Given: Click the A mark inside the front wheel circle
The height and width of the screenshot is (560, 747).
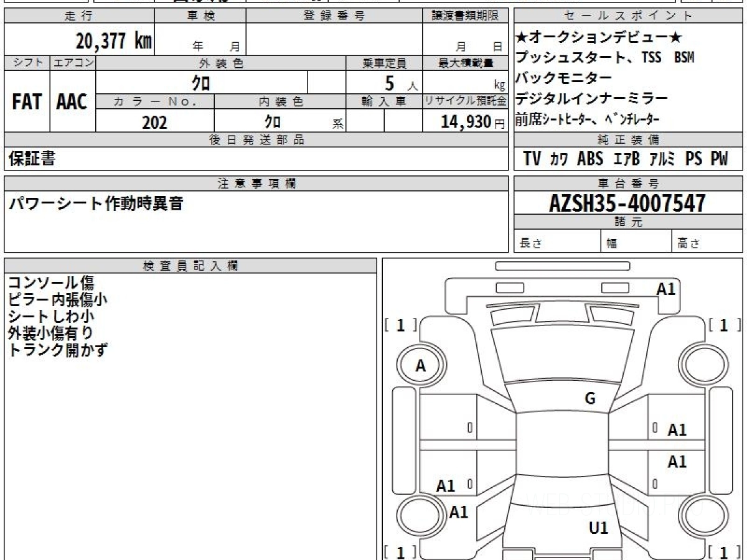Looking at the screenshot, I should pos(421,366).
